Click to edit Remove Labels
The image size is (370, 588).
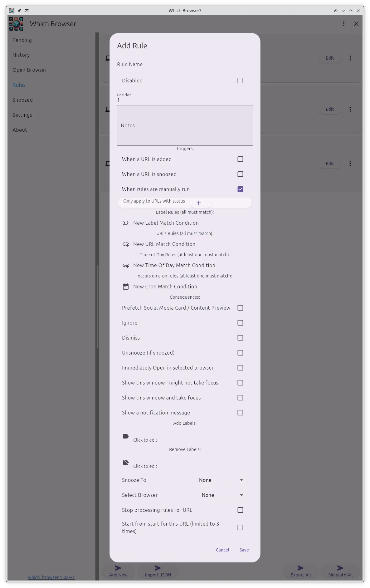click(x=145, y=466)
